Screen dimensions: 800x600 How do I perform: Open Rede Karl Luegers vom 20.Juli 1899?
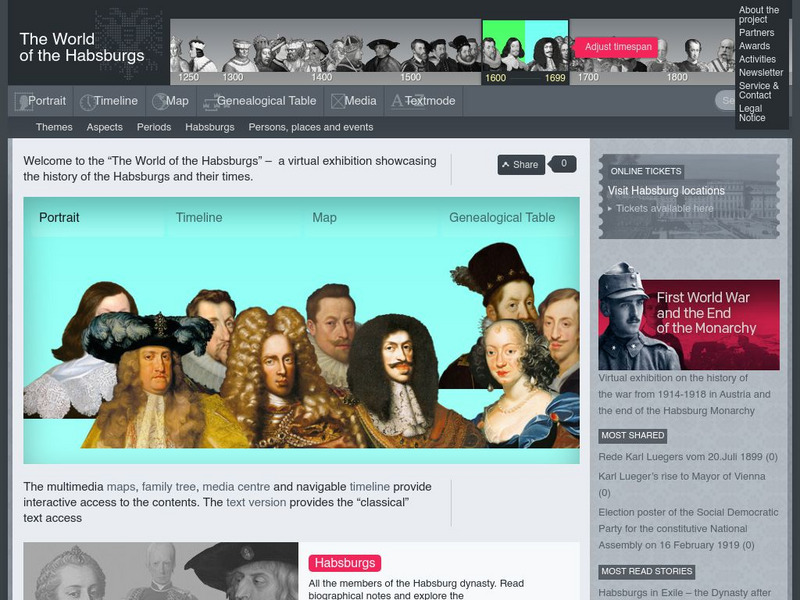click(x=688, y=457)
